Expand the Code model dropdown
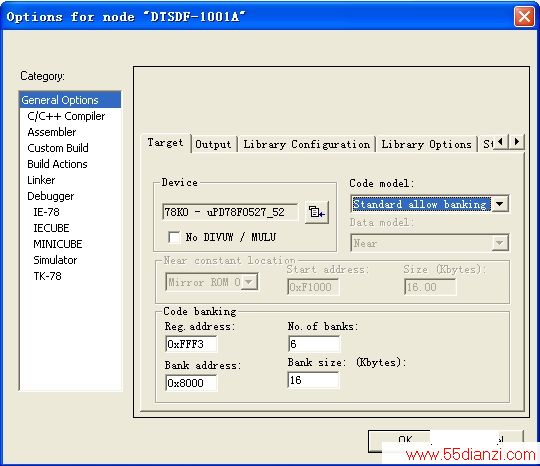 click(x=500, y=204)
